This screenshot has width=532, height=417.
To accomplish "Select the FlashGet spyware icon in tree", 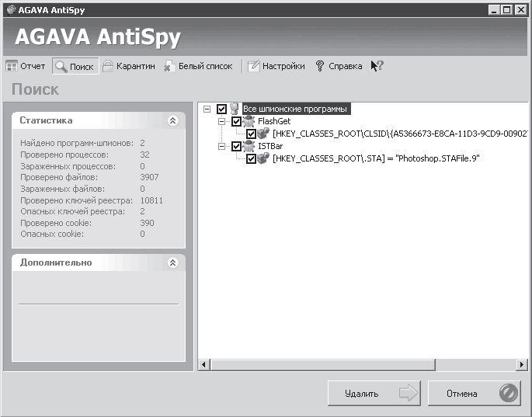I will click(249, 122).
